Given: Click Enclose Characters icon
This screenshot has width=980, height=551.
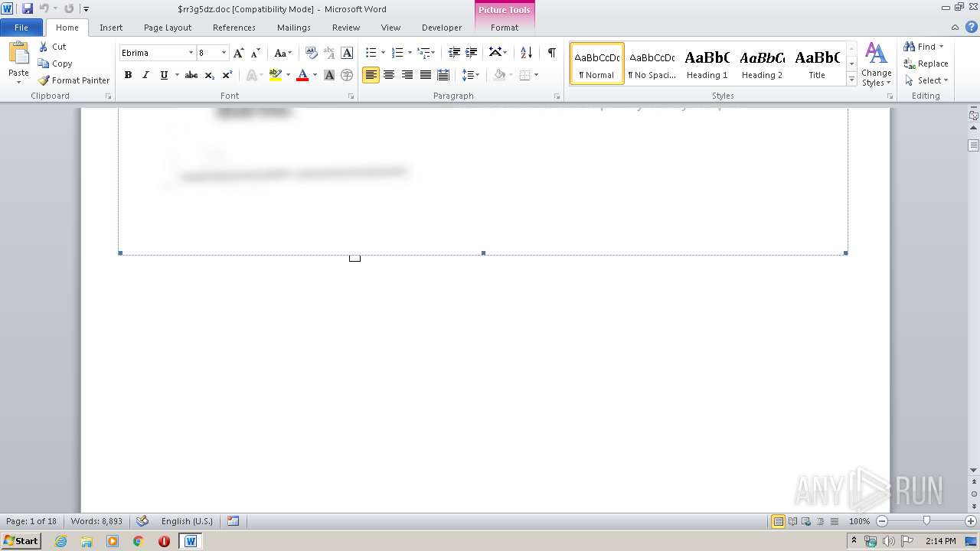Looking at the screenshot, I should (347, 75).
